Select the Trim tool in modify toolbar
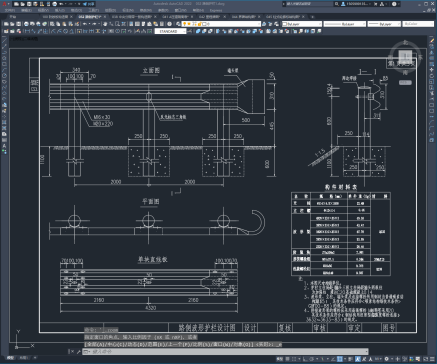This screenshot has height=364, width=437. point(432,94)
